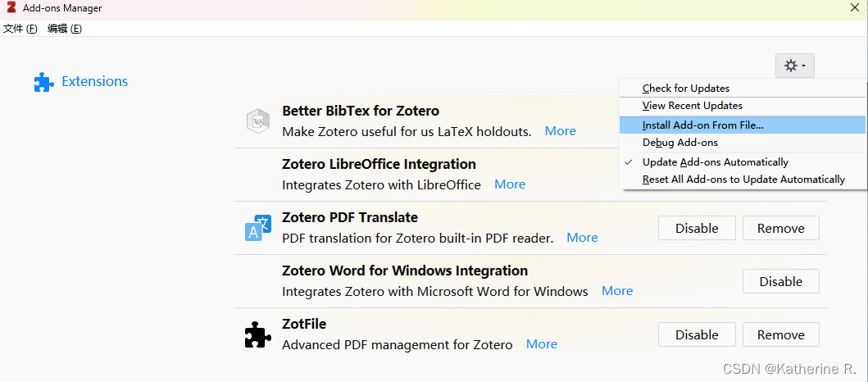Select View Recent Updates
This screenshot has width=868, height=382.
coord(692,106)
